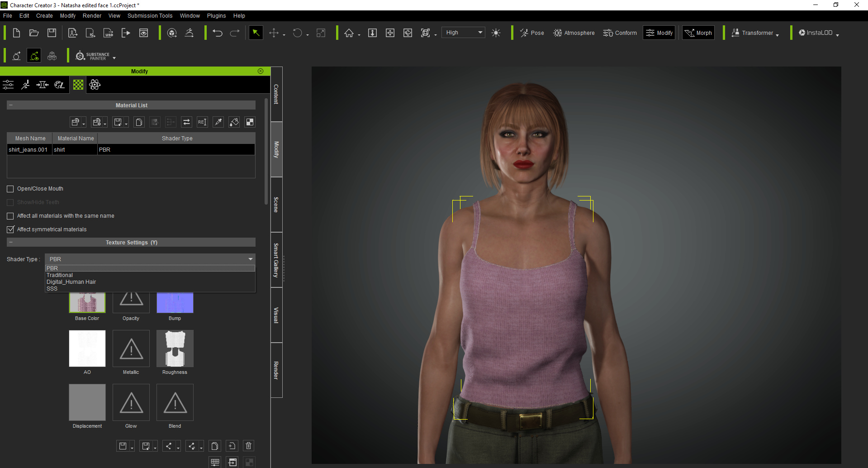868x468 pixels.
Task: Open the File menu
Action: tap(8, 16)
